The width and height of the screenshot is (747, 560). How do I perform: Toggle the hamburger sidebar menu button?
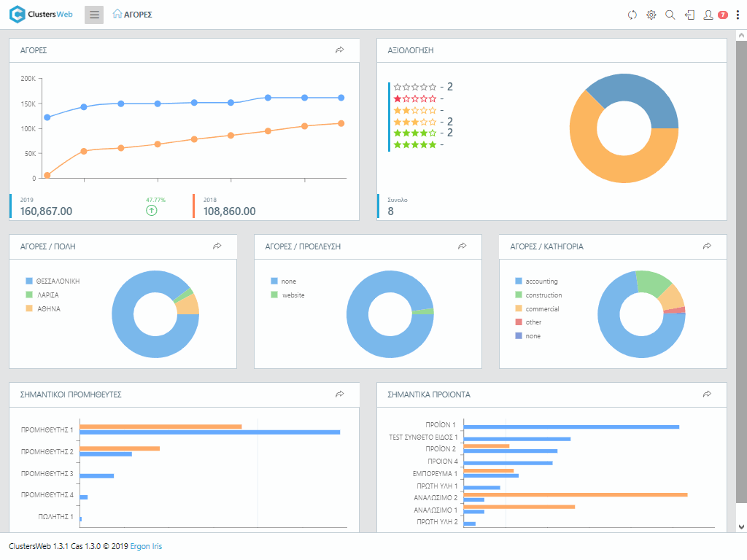(x=94, y=15)
